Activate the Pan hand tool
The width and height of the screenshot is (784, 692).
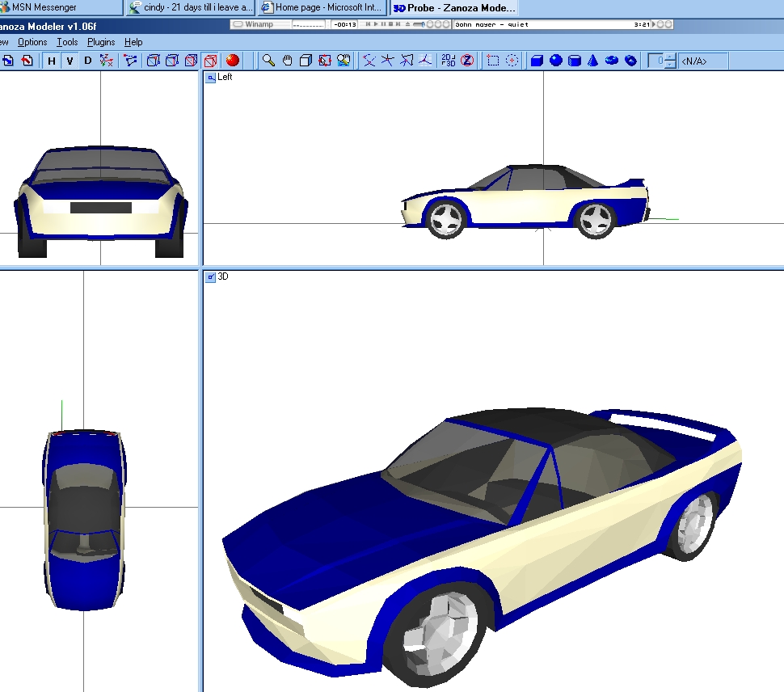tap(287, 61)
